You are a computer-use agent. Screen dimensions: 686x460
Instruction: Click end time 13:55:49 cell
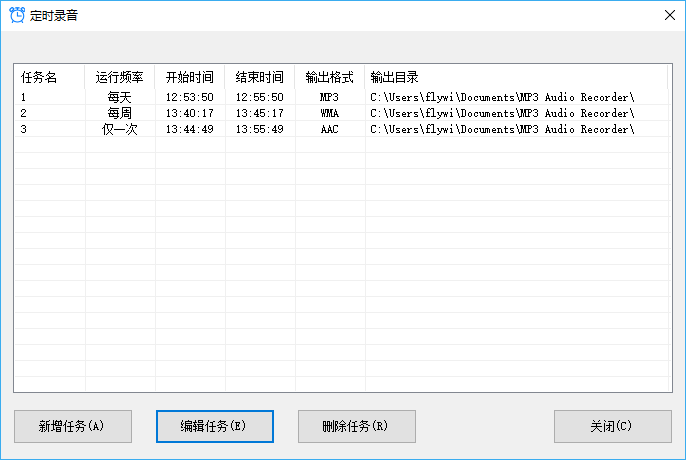pos(260,129)
